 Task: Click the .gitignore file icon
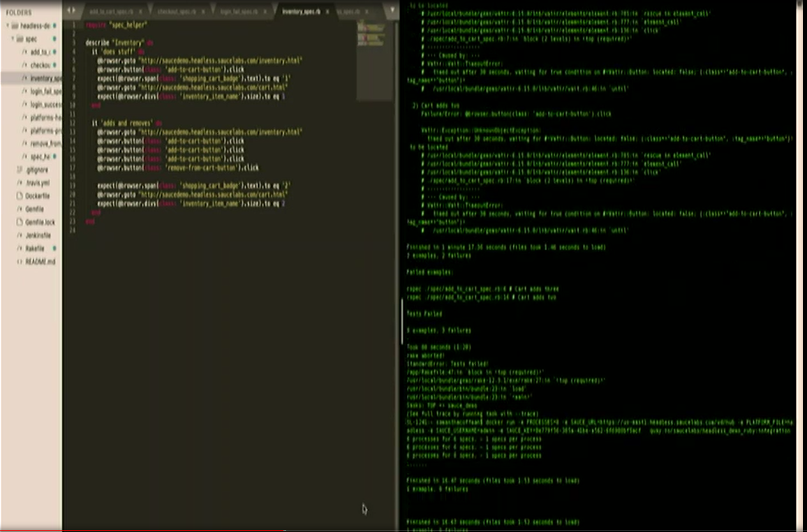pyautogui.click(x=20, y=169)
